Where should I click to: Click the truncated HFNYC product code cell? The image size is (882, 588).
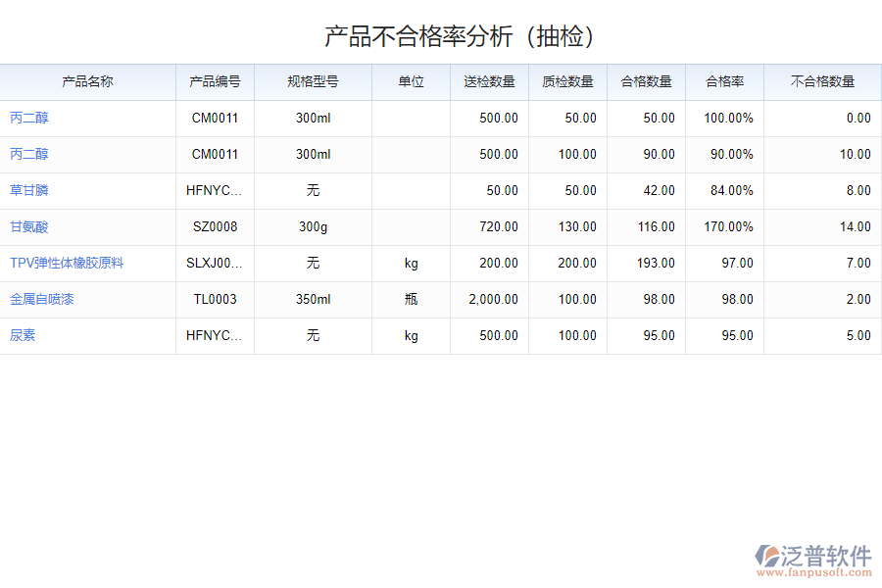pos(215,190)
